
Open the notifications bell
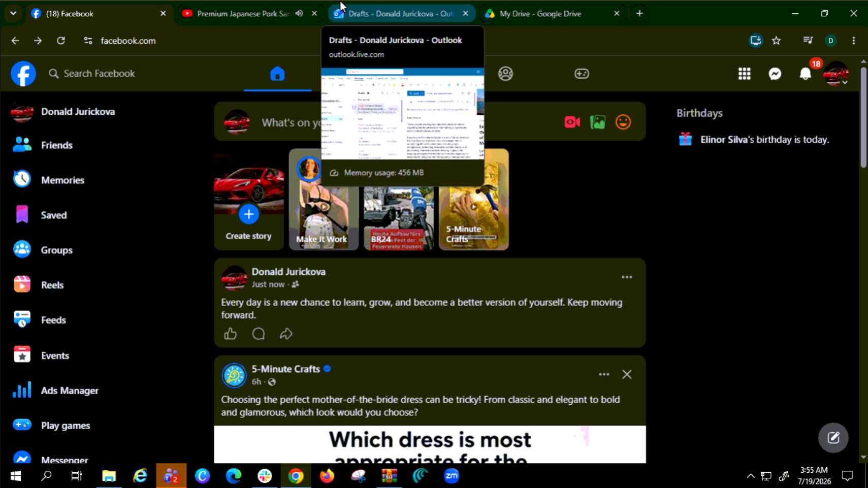[x=806, y=74]
